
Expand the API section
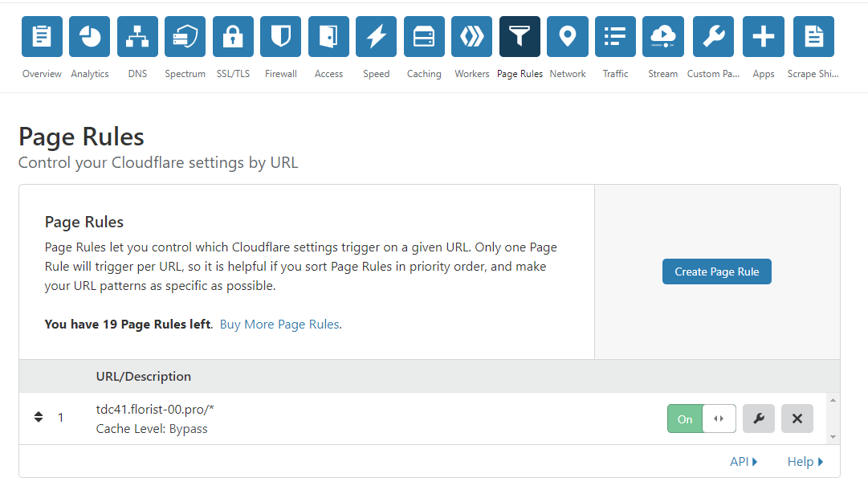click(x=744, y=462)
